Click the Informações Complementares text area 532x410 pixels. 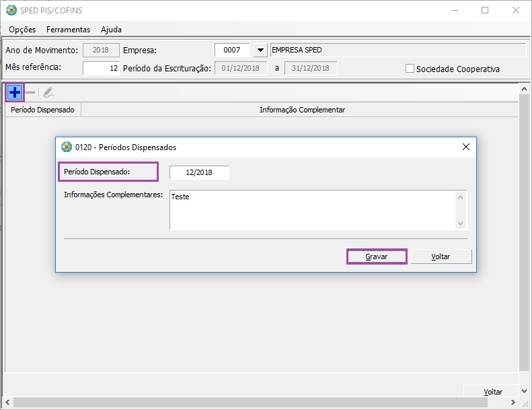(313, 209)
